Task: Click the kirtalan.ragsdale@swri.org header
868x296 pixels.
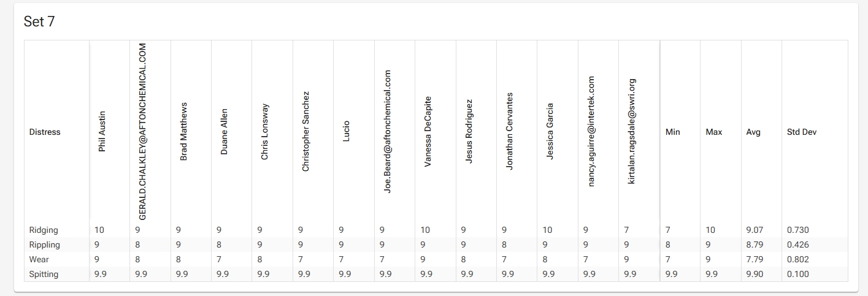Action: pos(632,132)
